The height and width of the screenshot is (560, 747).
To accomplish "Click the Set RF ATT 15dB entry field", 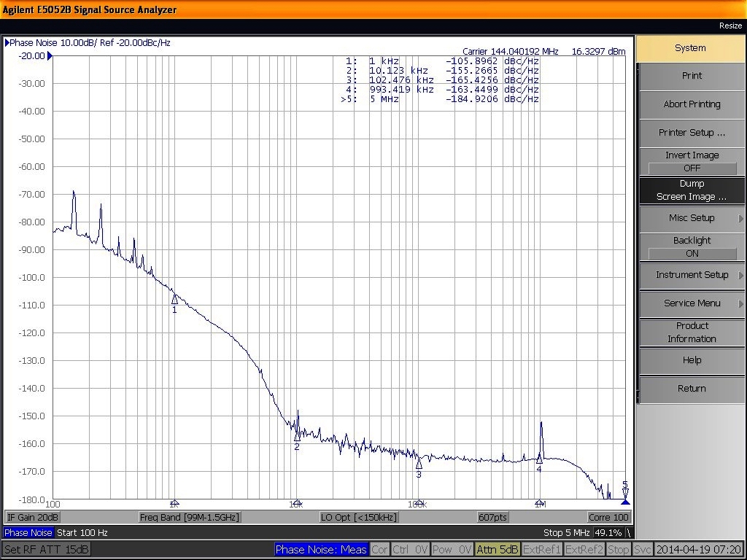I will tap(46, 550).
